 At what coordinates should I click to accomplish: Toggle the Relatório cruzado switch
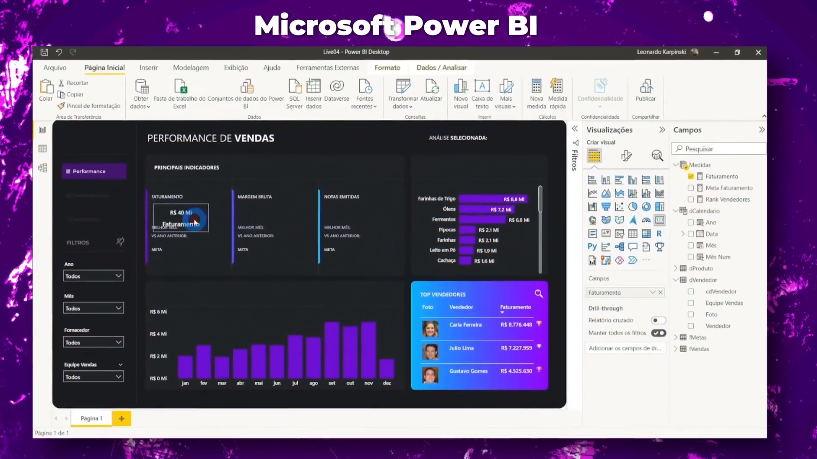point(658,320)
